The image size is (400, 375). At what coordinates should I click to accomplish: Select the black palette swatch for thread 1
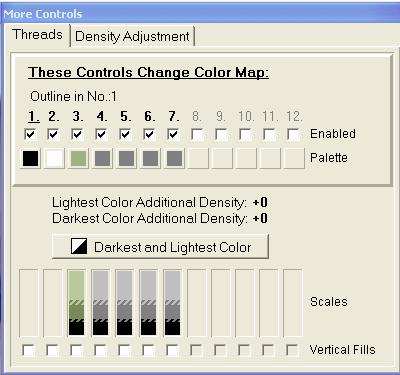pyautogui.click(x=30, y=158)
